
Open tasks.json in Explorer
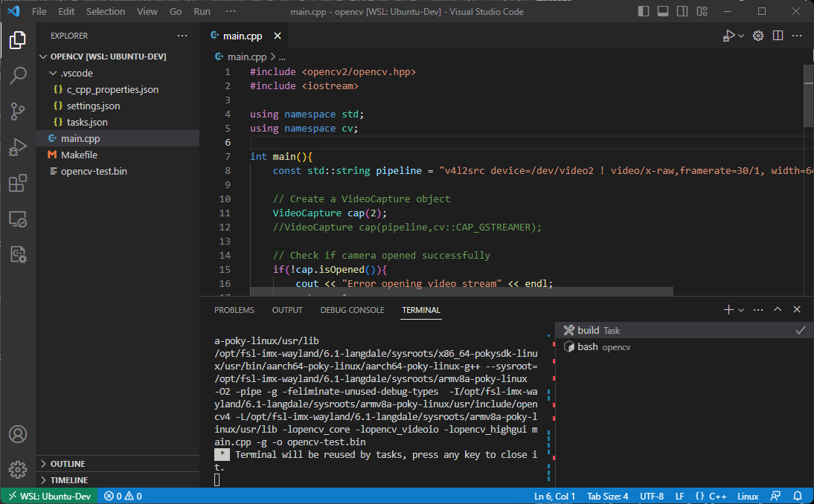[x=118, y=123]
